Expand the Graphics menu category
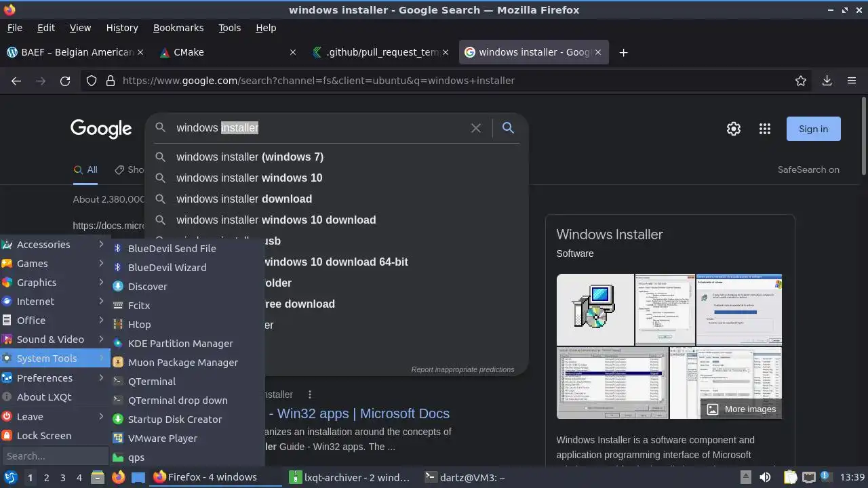The image size is (868, 488). (54, 283)
